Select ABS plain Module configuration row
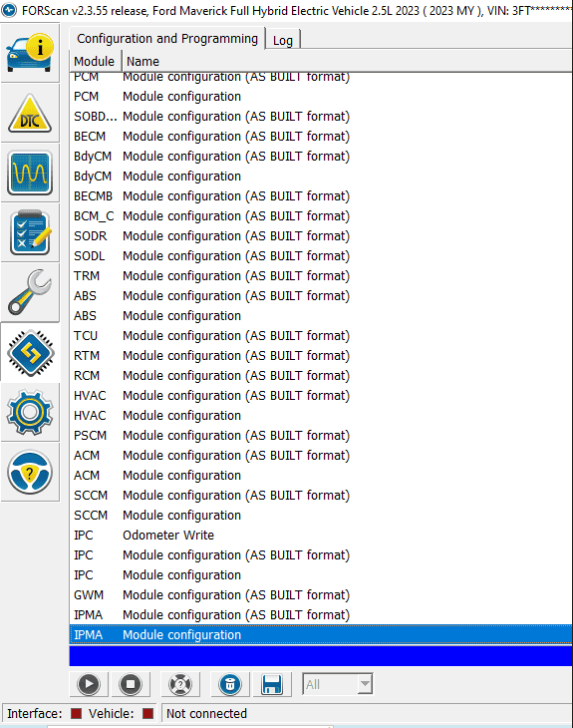The width and height of the screenshot is (573, 728). click(321, 316)
